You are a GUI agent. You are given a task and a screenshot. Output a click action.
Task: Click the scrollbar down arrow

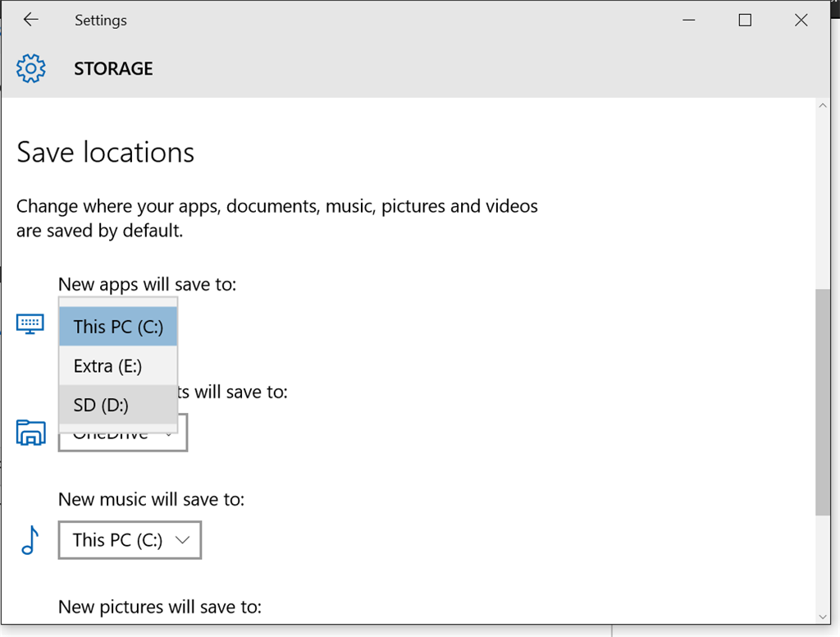823,616
